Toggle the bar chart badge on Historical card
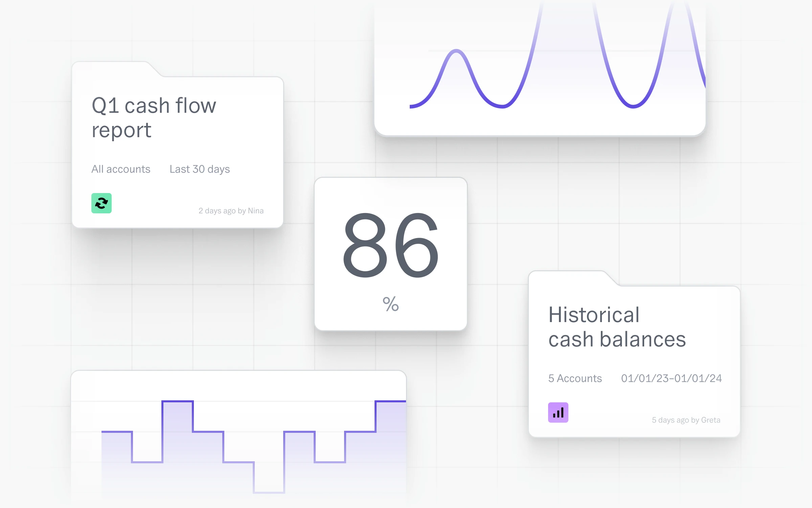 (558, 412)
